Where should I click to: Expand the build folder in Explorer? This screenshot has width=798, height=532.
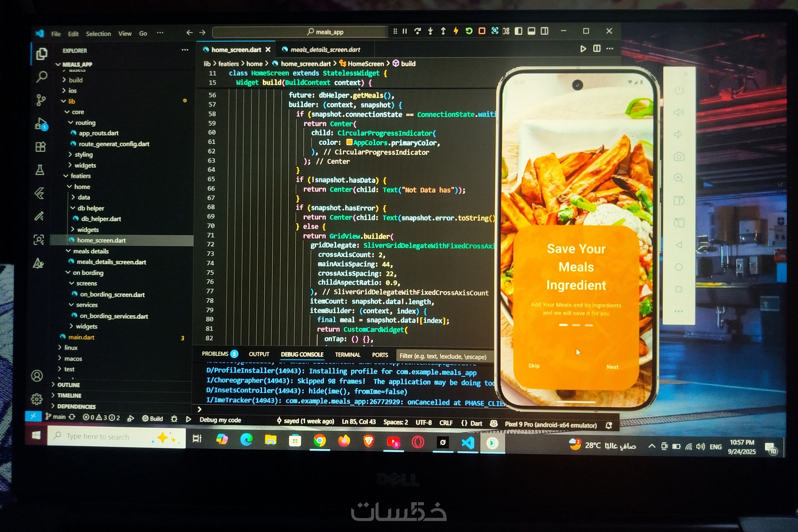pos(76,80)
